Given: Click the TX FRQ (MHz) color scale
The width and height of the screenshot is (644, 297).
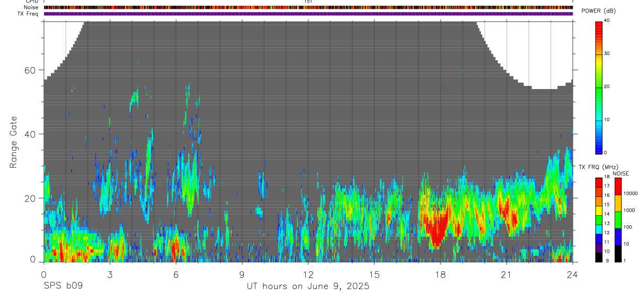Looking at the screenshot, I should (x=599, y=220).
